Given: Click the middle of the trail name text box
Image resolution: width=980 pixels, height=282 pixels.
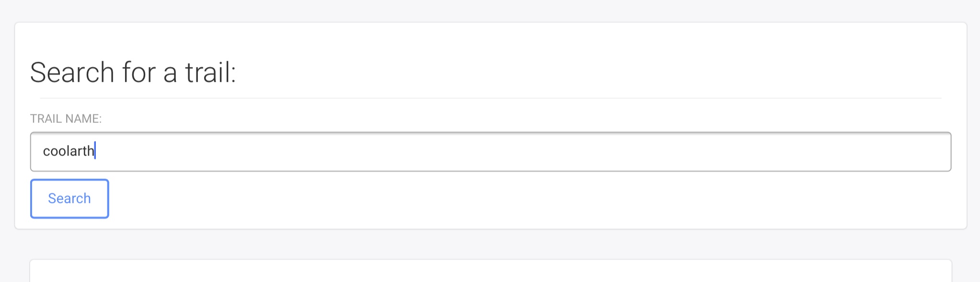Looking at the screenshot, I should (490, 152).
